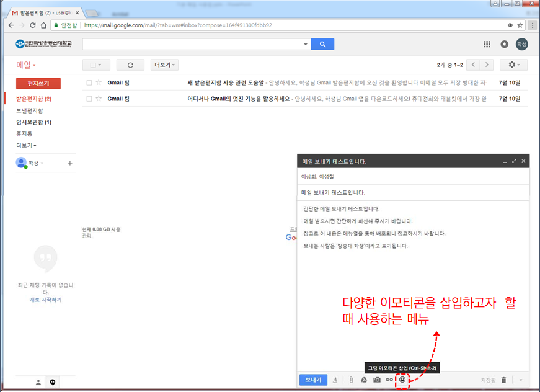Open the 어디서나 Gmail의 멋진 기능을 활용하세요 email

click(305, 99)
